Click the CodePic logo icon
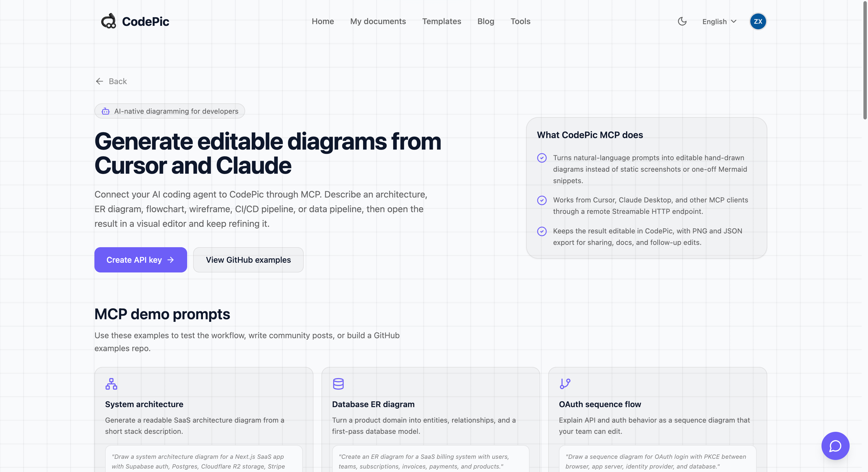The image size is (868, 472). tap(108, 21)
